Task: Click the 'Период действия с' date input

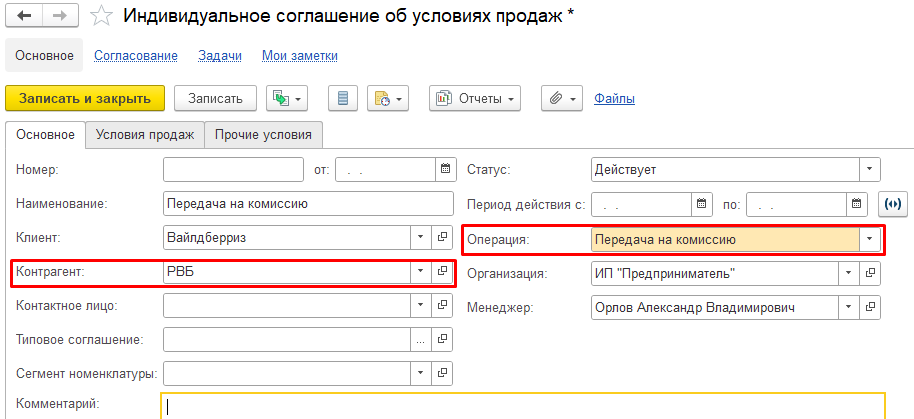Action: point(642,204)
